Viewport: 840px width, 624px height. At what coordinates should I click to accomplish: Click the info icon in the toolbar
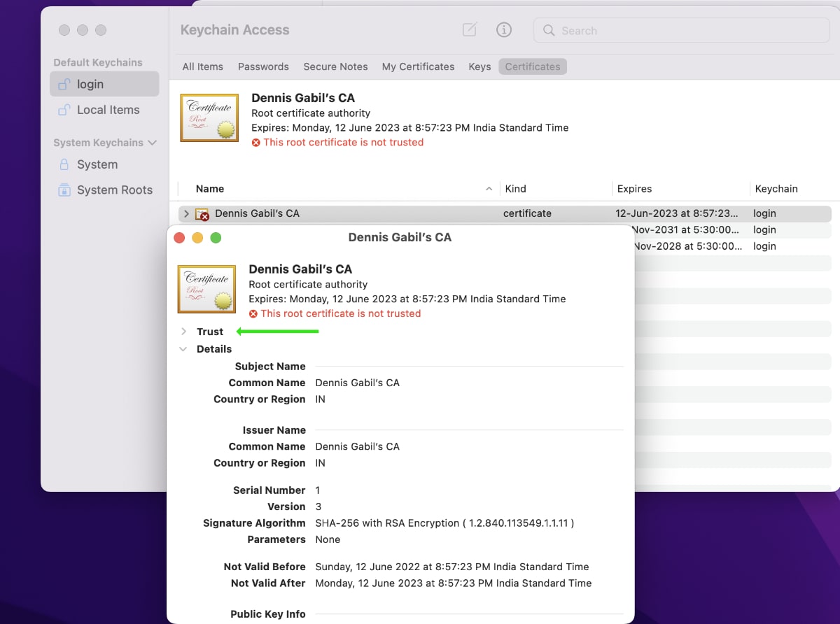[503, 30]
